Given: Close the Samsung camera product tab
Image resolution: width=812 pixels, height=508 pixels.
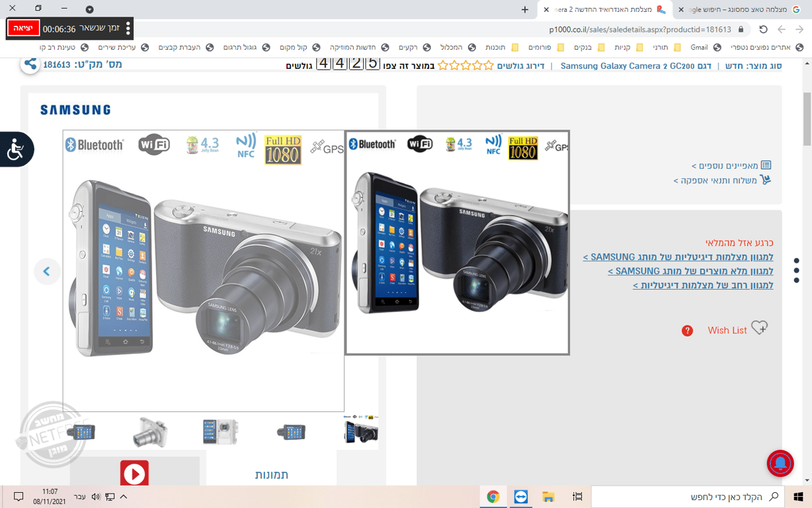Looking at the screenshot, I should (x=546, y=9).
